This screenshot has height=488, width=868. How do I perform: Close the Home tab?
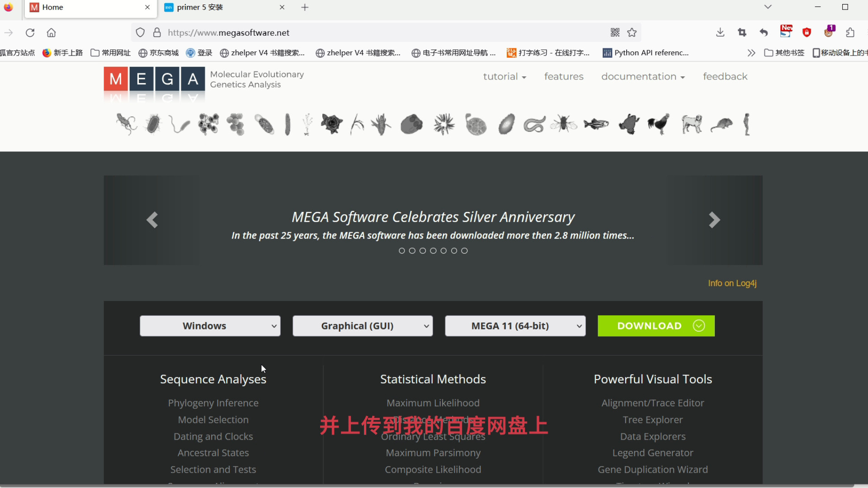coord(147,7)
